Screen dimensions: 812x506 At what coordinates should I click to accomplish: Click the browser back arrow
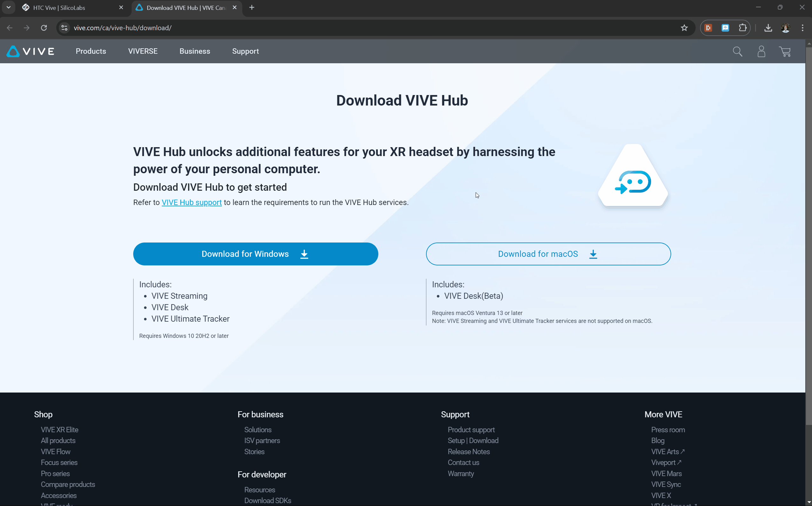coord(10,28)
